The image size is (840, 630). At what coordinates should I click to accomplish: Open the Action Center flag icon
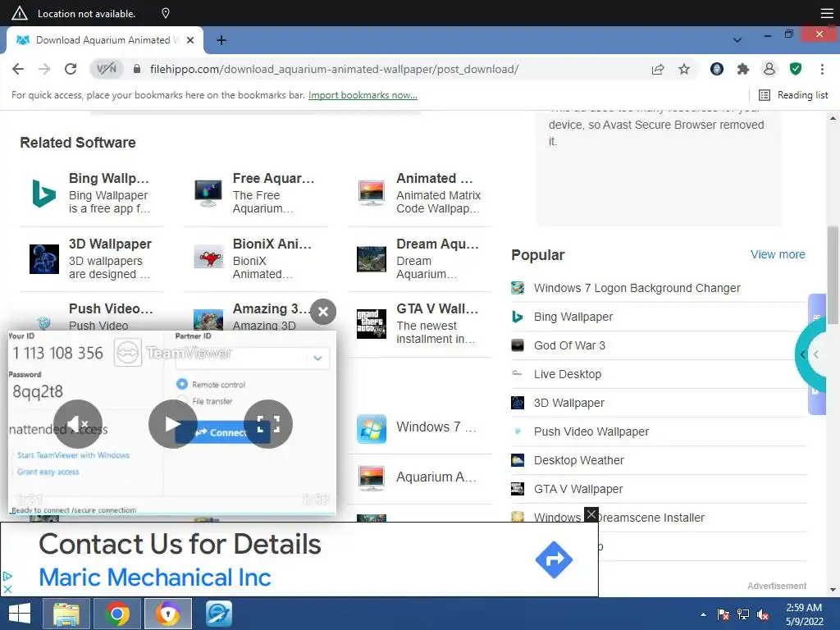[724, 614]
